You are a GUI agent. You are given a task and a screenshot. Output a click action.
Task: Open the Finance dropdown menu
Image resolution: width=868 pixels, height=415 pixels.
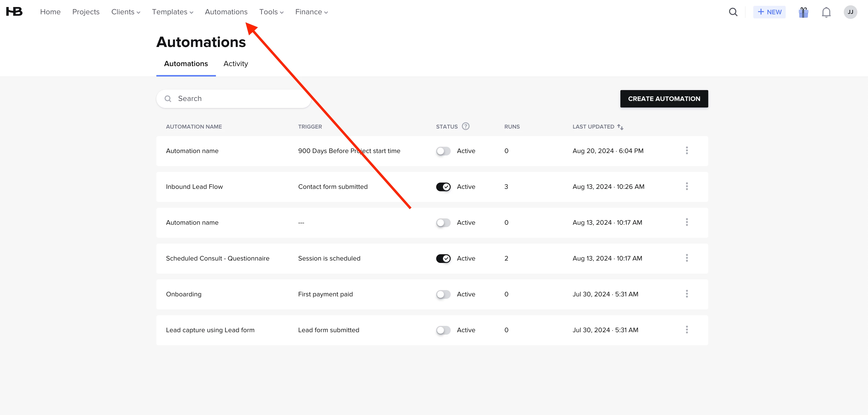coord(311,12)
